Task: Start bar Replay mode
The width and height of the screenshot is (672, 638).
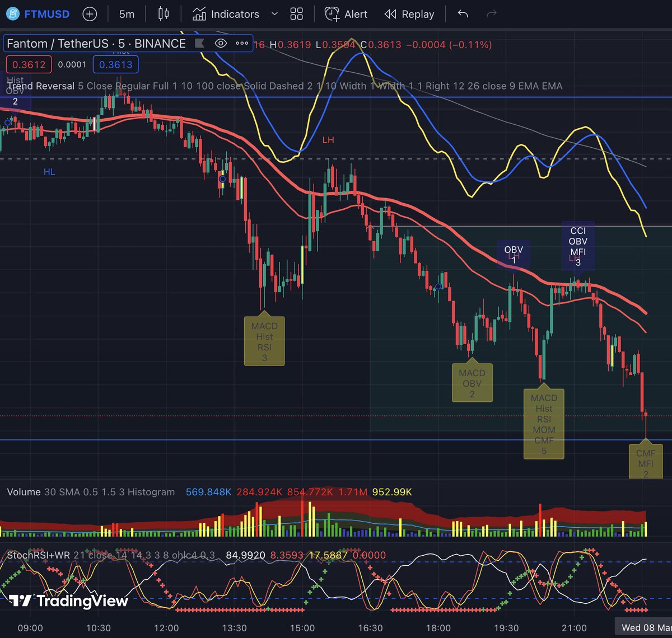Action: click(409, 14)
